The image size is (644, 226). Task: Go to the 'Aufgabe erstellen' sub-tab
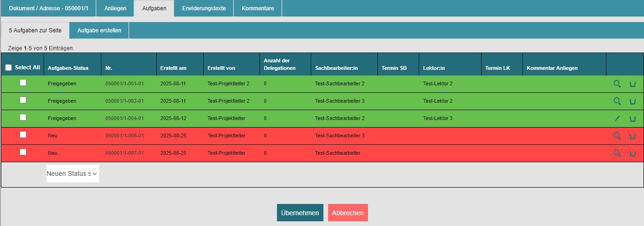pyautogui.click(x=99, y=30)
